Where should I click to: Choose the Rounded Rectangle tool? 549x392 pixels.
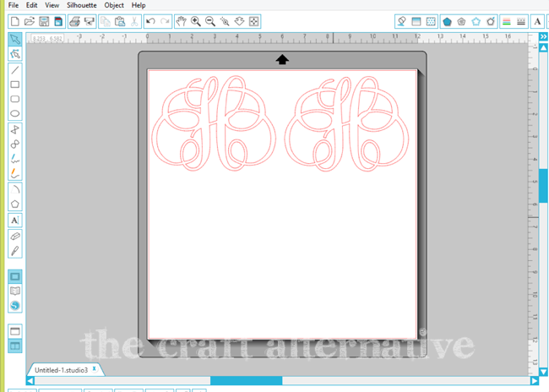[14, 99]
